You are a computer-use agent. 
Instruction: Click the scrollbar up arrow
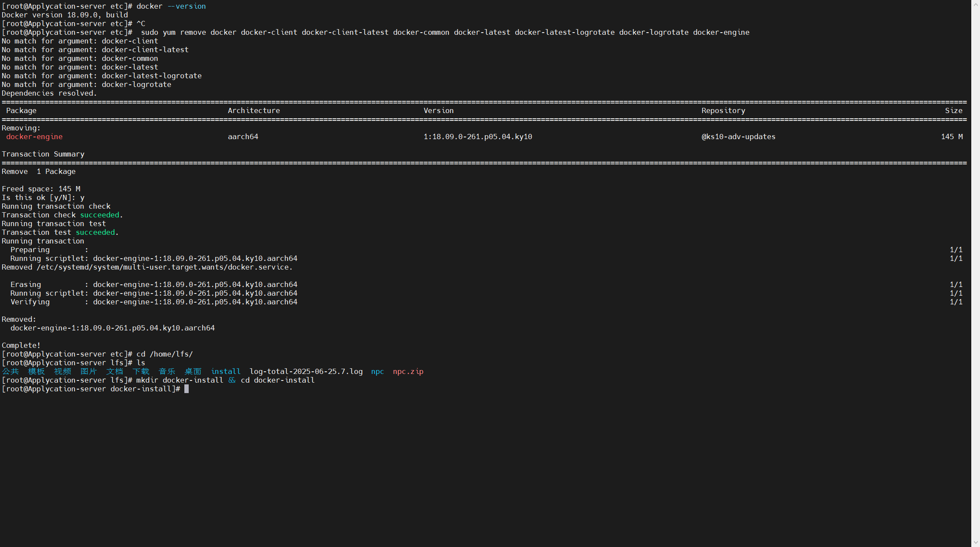click(x=976, y=3)
